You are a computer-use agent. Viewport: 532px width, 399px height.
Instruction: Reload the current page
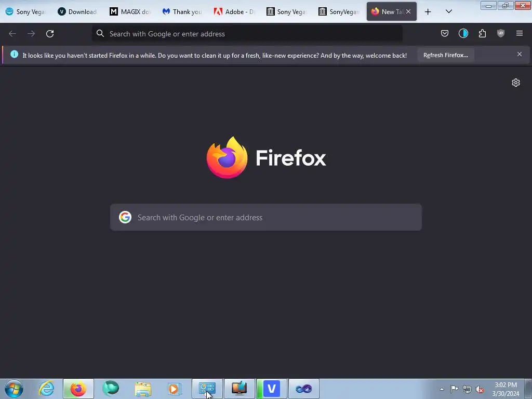click(x=50, y=34)
